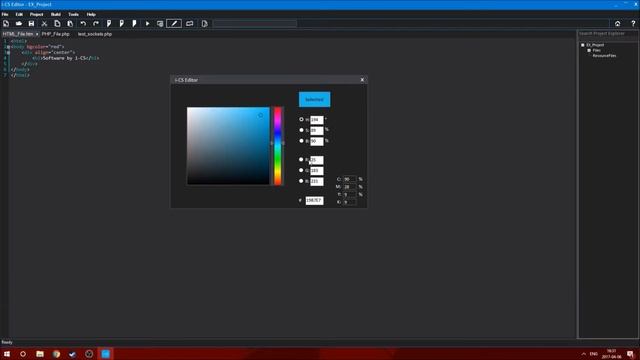
Task: Click the third bookmark flag icon
Action: click(x=134, y=24)
